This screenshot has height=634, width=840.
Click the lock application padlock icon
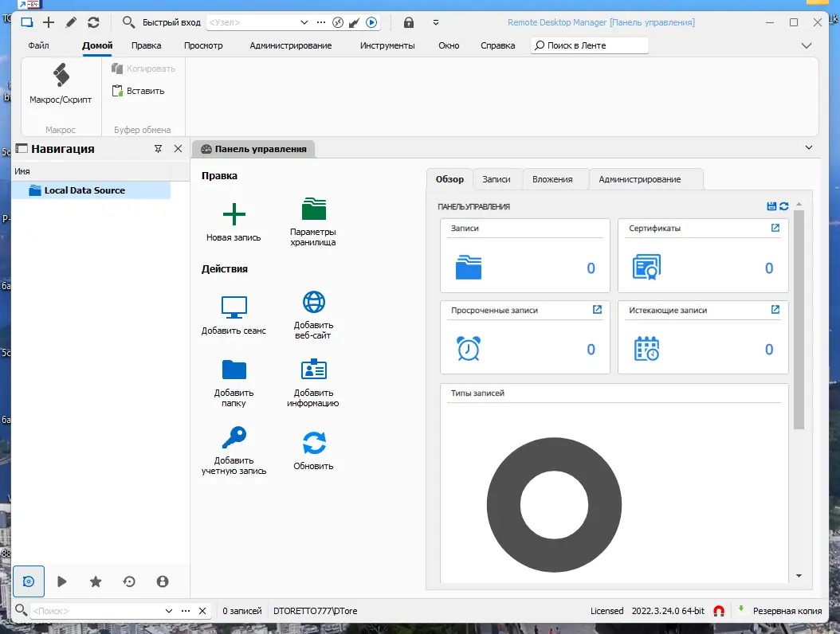[x=409, y=22]
